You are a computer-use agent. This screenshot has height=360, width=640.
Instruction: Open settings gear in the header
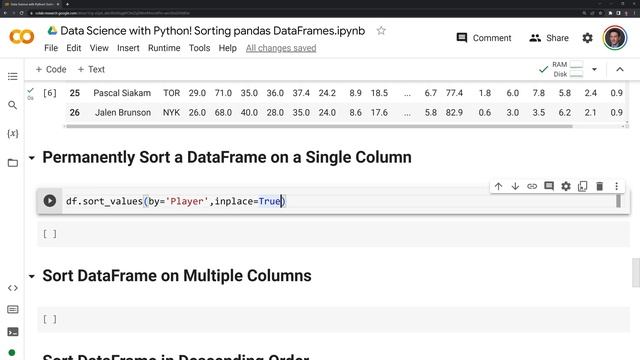click(x=587, y=38)
